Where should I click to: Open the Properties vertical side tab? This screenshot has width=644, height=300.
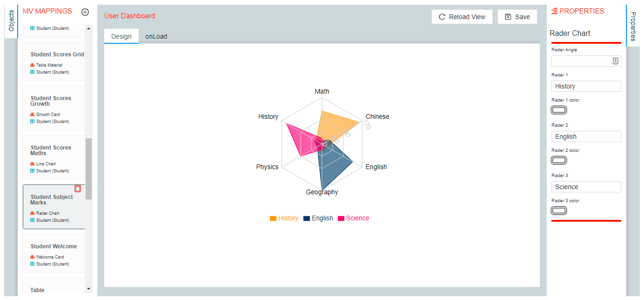(633, 26)
